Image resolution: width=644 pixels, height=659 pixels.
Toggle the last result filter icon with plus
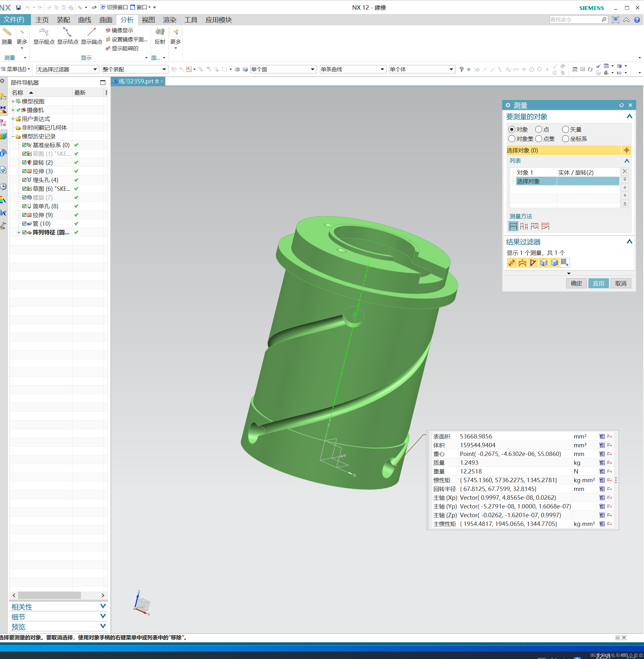coord(565,263)
